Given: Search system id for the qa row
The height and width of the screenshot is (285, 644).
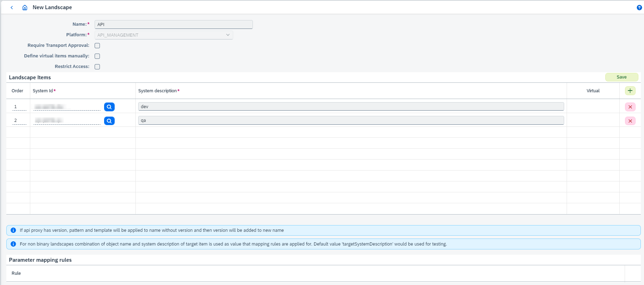Looking at the screenshot, I should coord(109,121).
